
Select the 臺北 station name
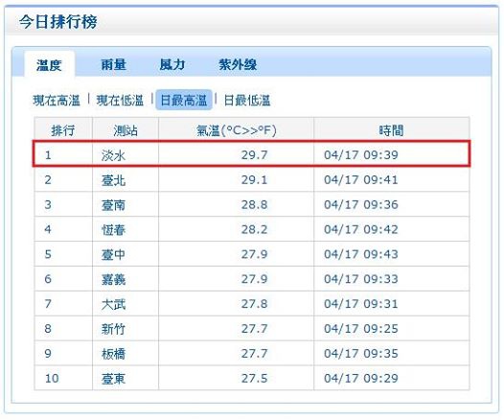(x=113, y=180)
